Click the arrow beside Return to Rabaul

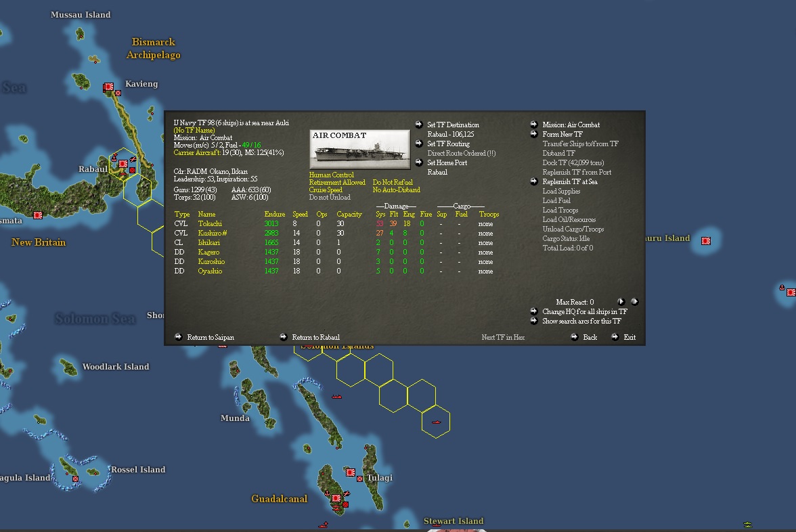(284, 336)
